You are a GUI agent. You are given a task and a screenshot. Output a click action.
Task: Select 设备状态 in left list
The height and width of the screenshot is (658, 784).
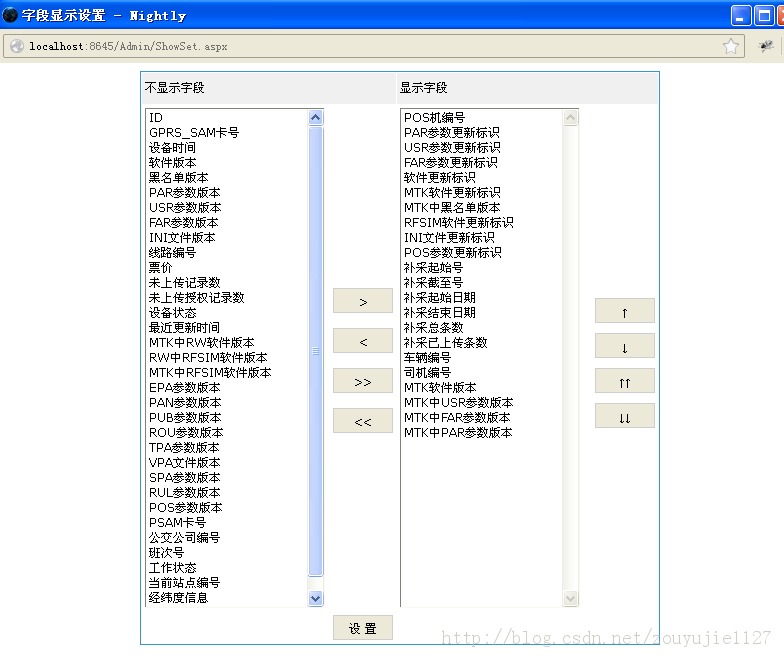228,312
